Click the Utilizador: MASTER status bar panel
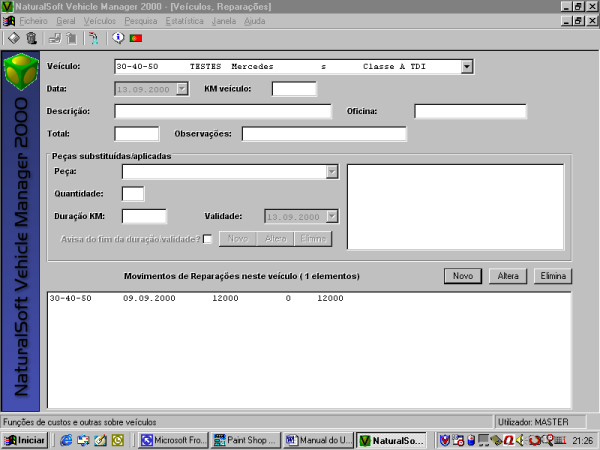 point(540,422)
